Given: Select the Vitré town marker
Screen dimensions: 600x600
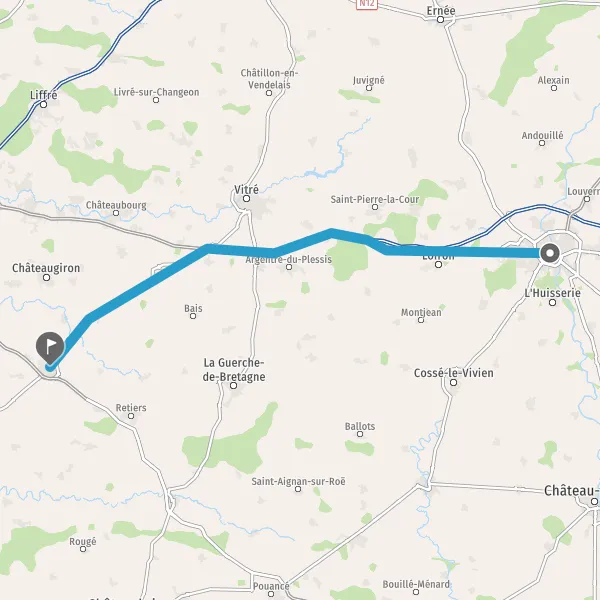Looking at the screenshot, I should click(x=247, y=199).
